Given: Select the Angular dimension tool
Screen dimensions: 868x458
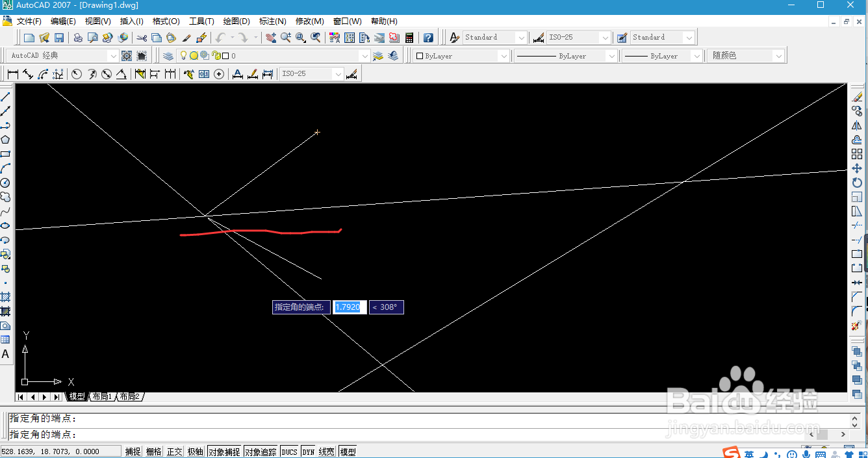Looking at the screenshot, I should tap(121, 74).
